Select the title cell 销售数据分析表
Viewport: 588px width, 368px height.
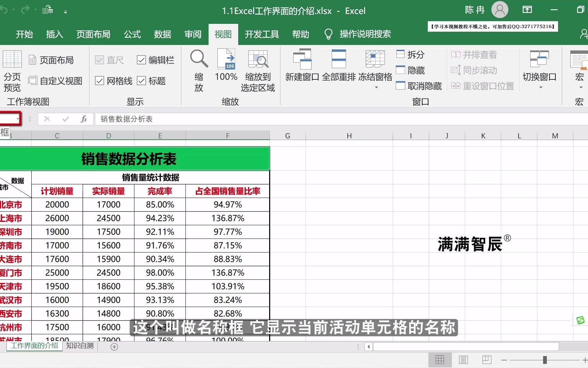[134, 159]
